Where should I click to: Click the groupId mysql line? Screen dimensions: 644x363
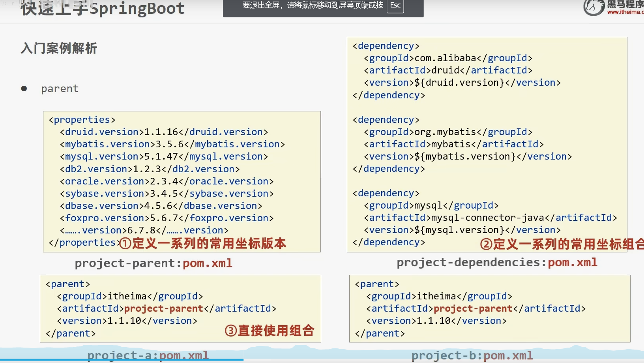click(x=431, y=205)
